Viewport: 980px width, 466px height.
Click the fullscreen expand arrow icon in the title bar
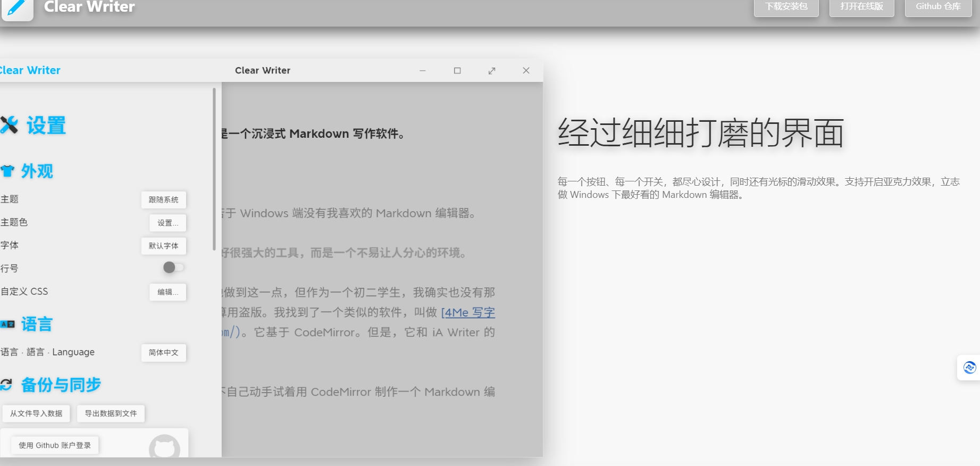pyautogui.click(x=492, y=71)
